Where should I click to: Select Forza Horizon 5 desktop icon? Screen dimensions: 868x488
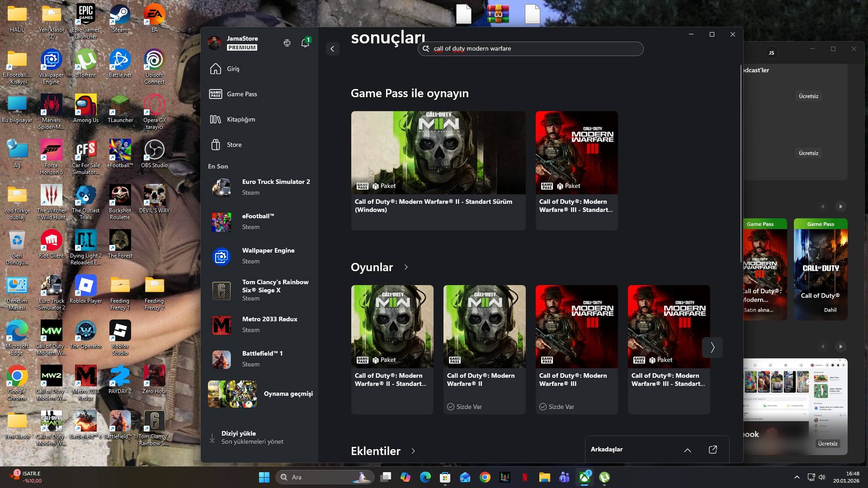(51, 157)
